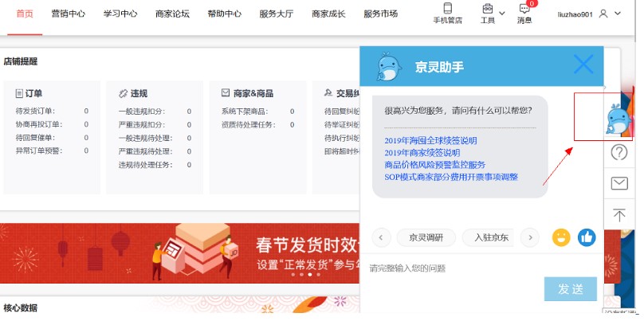The width and height of the screenshot is (644, 325).
Task: Click the envelope mail sidebar icon
Action: pyautogui.click(x=619, y=183)
